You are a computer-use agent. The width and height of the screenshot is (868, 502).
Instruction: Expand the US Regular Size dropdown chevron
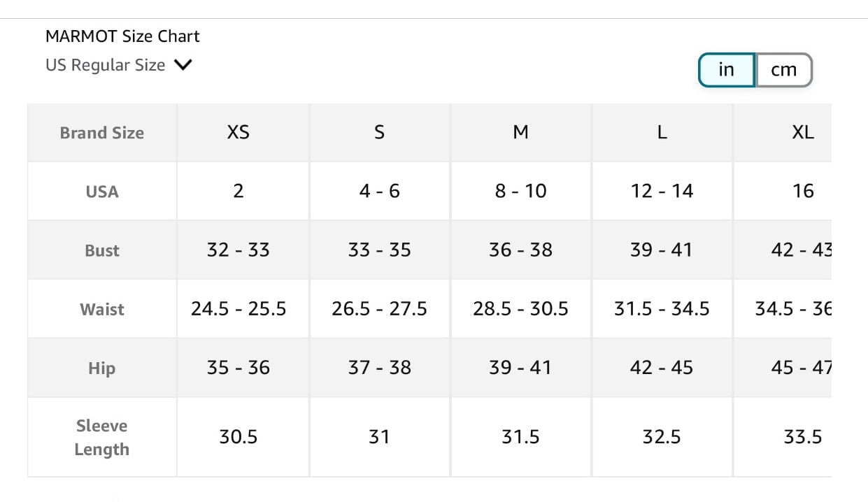coord(183,65)
